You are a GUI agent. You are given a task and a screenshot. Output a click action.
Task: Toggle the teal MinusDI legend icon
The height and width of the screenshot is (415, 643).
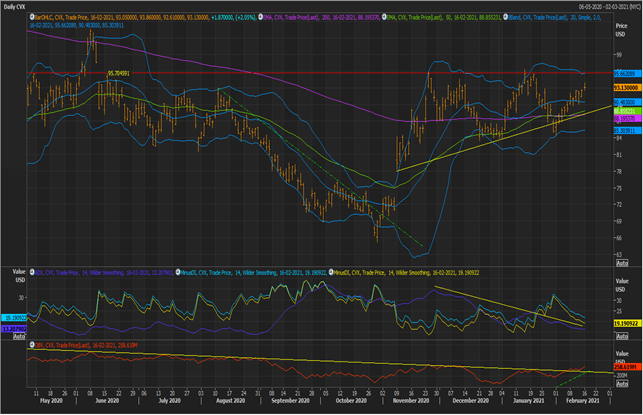[178, 272]
